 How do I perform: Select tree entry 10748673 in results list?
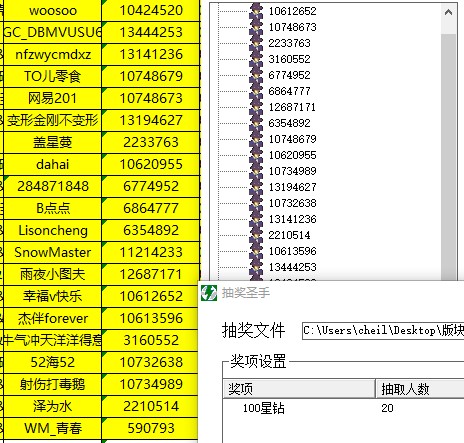(292, 27)
